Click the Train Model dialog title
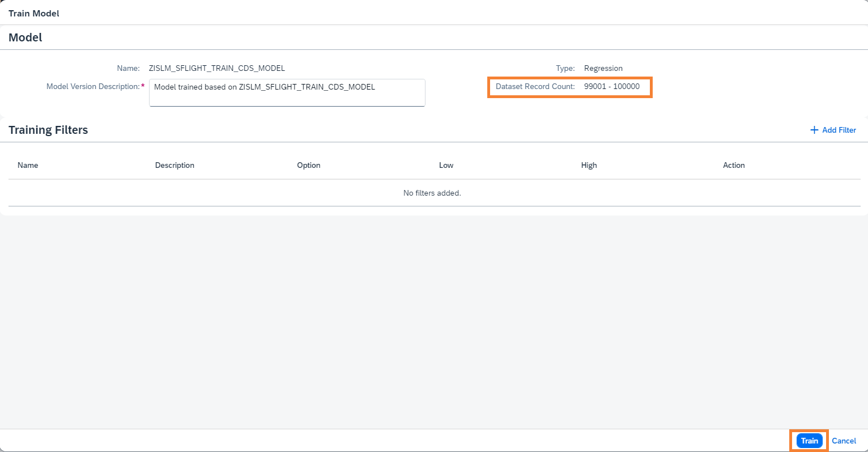 point(34,13)
